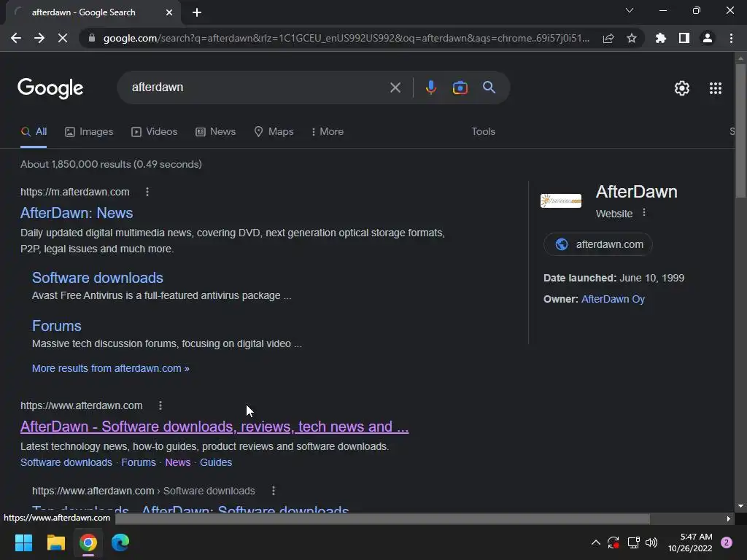Click Chrome icon in taskbar
Image resolution: width=747 pixels, height=560 pixels.
pos(88,542)
